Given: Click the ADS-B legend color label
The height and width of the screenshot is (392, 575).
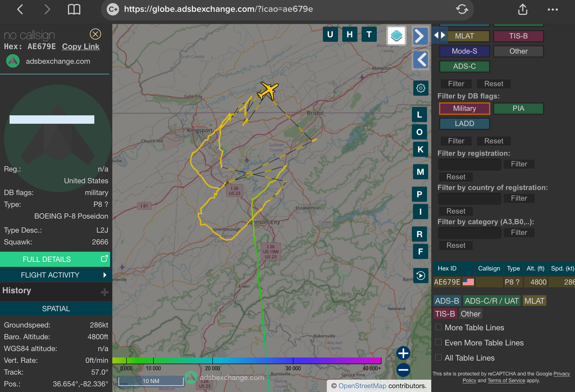Looking at the screenshot, I should (x=447, y=301).
